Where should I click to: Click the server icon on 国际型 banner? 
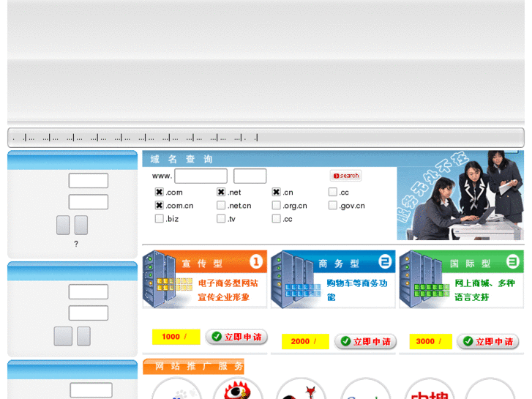[x=420, y=279]
